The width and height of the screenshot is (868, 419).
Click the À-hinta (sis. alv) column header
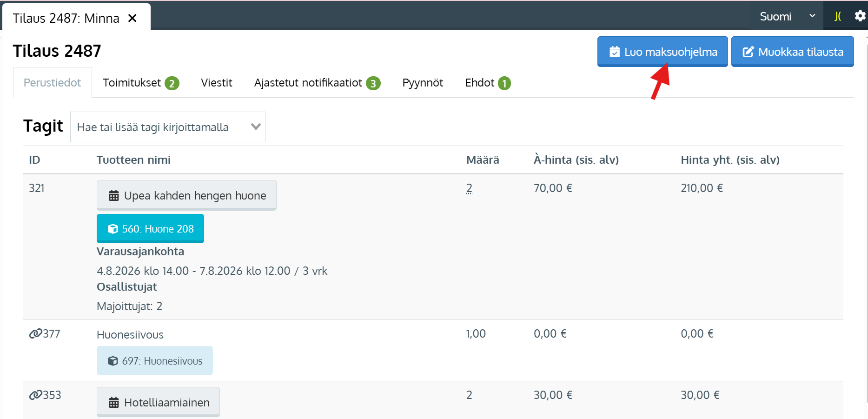pos(576,160)
